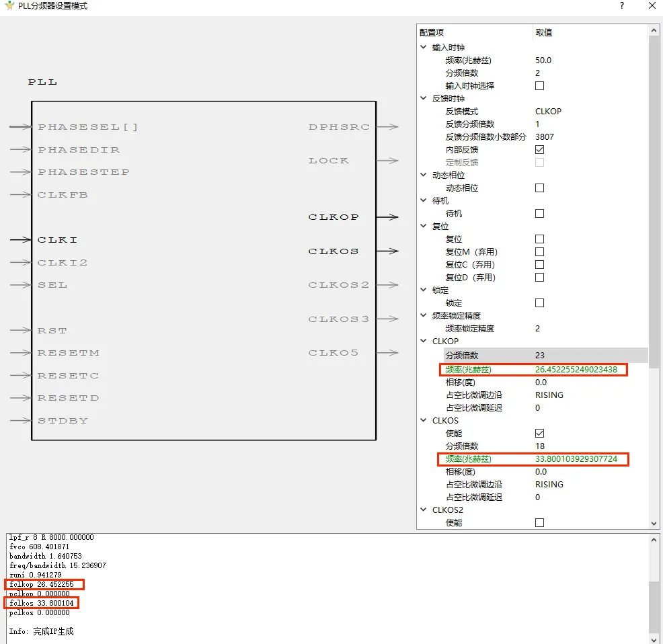The height and width of the screenshot is (644, 663).
Task: Select CLKOP 分频倍数 row value 23
Action: (x=539, y=355)
